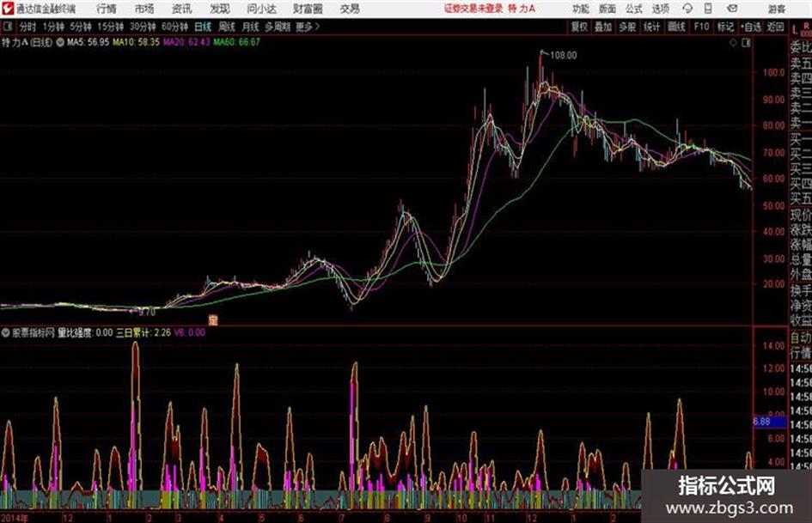Image resolution: width=812 pixels, height=523 pixels.
Task: Click the 多股 multi-stock toolbar button
Action: [x=627, y=27]
